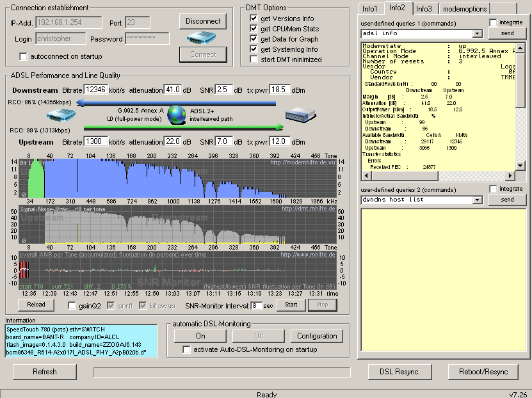The width and height of the screenshot is (532, 398).
Task: Click the SNR-Monitor Interval input field
Action: pos(256,306)
